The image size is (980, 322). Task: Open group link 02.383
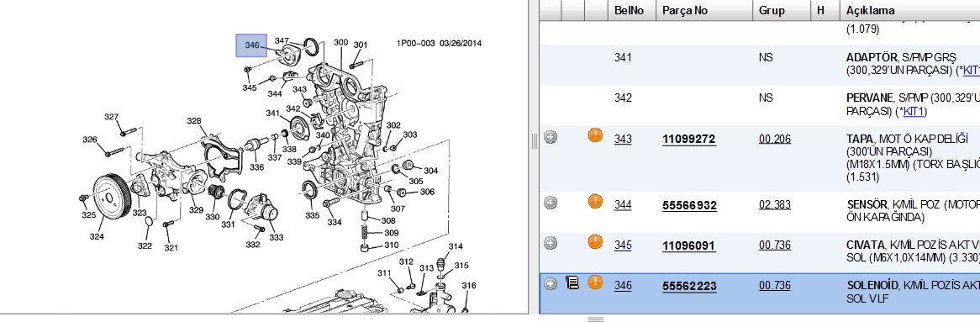coord(774,205)
